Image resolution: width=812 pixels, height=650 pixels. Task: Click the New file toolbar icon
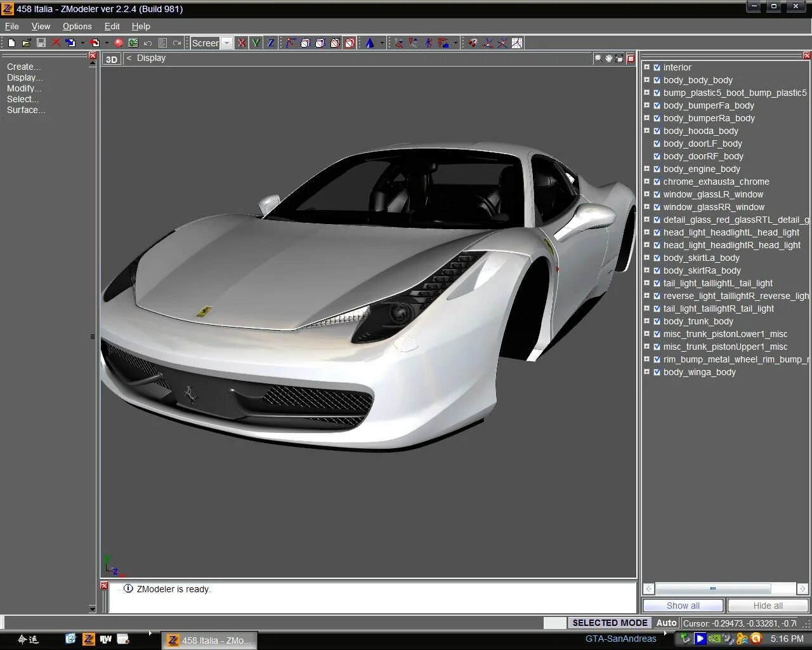tap(11, 43)
